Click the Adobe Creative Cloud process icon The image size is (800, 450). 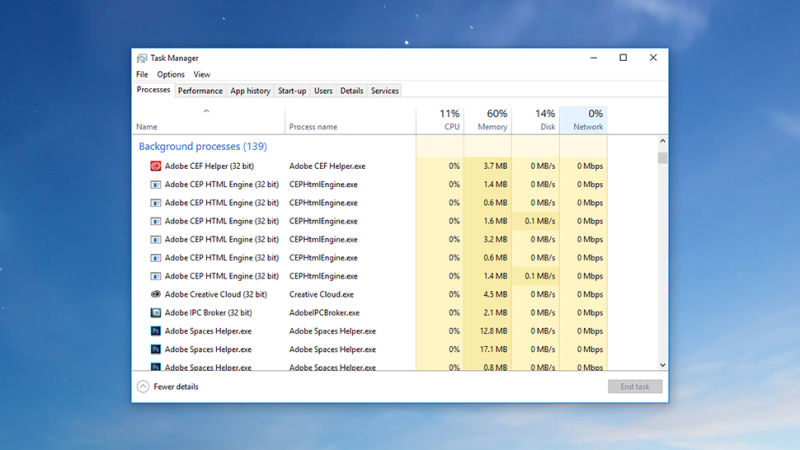[156, 294]
